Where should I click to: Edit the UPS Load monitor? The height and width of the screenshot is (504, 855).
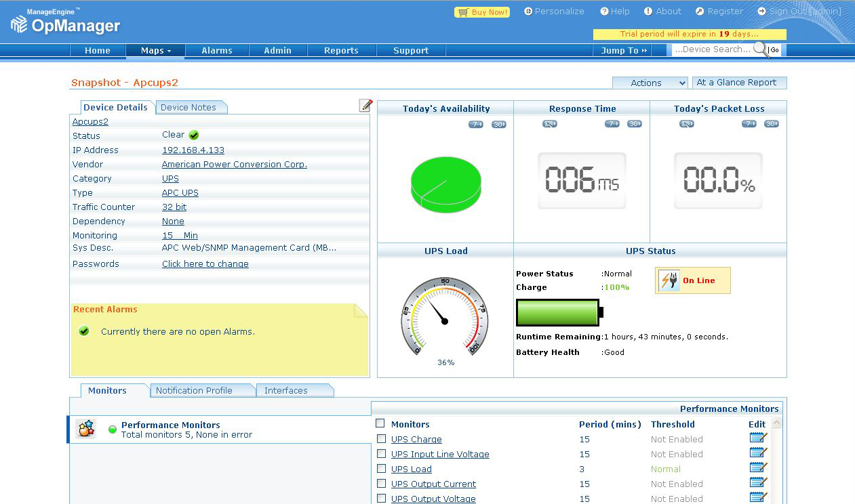click(x=758, y=468)
